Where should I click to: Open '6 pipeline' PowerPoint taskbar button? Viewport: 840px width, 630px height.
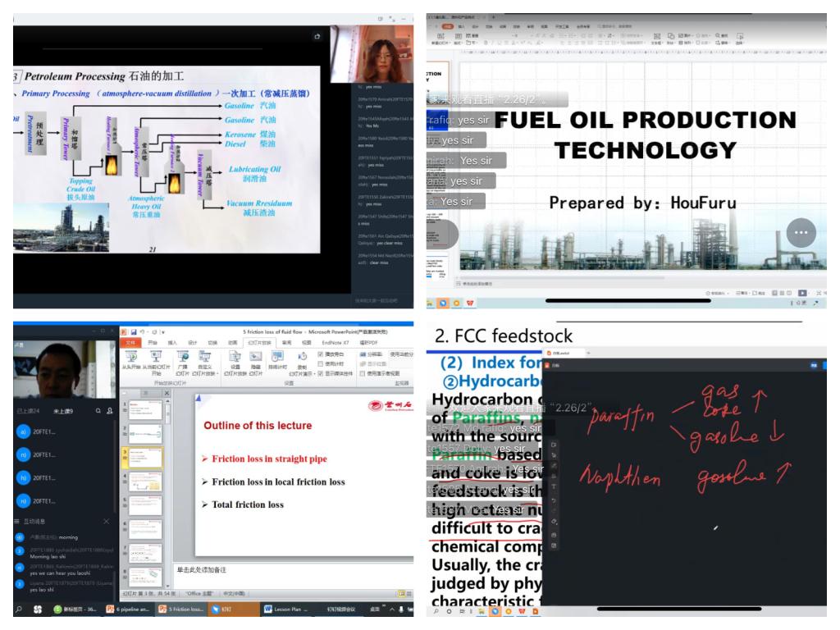[128, 609]
